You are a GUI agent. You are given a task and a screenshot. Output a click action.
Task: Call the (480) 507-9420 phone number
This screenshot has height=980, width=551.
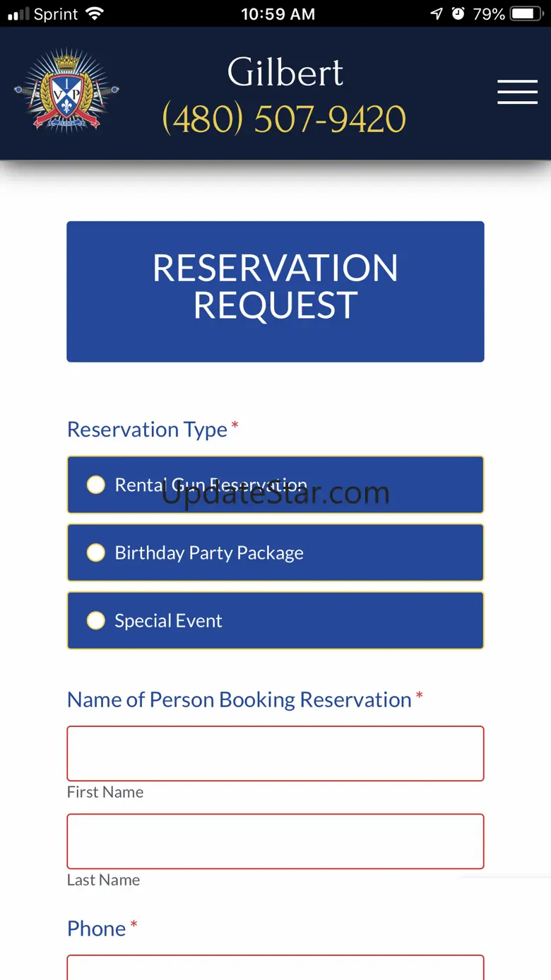coord(284,119)
